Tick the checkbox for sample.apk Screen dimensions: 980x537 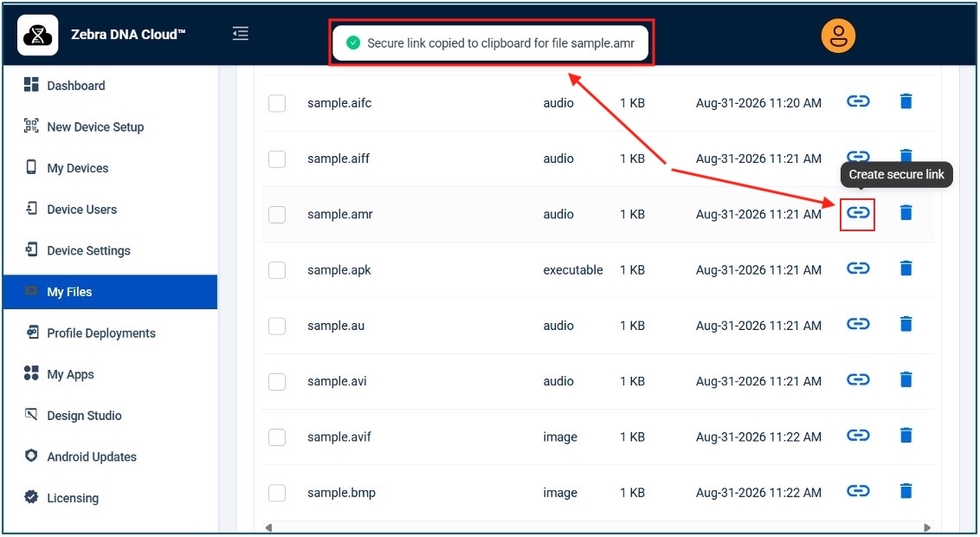(x=277, y=270)
